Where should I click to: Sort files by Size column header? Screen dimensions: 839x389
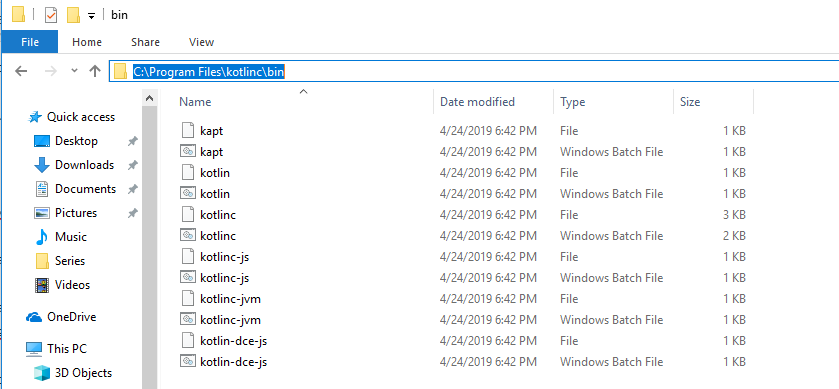click(690, 102)
